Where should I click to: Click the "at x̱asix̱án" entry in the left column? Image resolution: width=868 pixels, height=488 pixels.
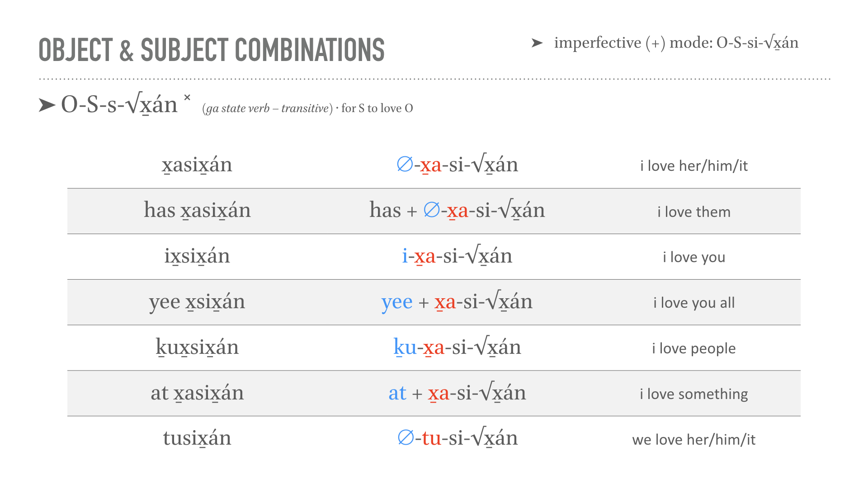click(197, 393)
